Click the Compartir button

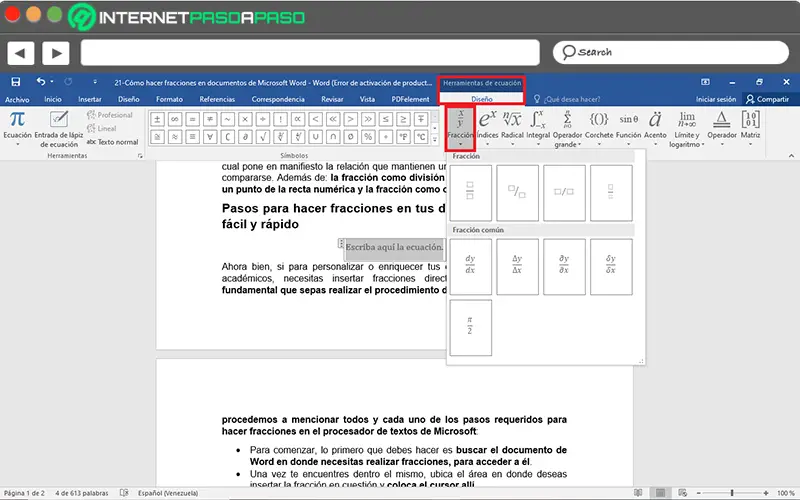[767, 99]
